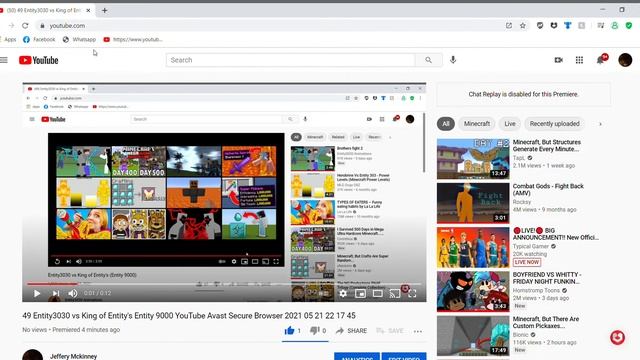Mute the video player volume
The image size is (640, 360).
pos(73,293)
